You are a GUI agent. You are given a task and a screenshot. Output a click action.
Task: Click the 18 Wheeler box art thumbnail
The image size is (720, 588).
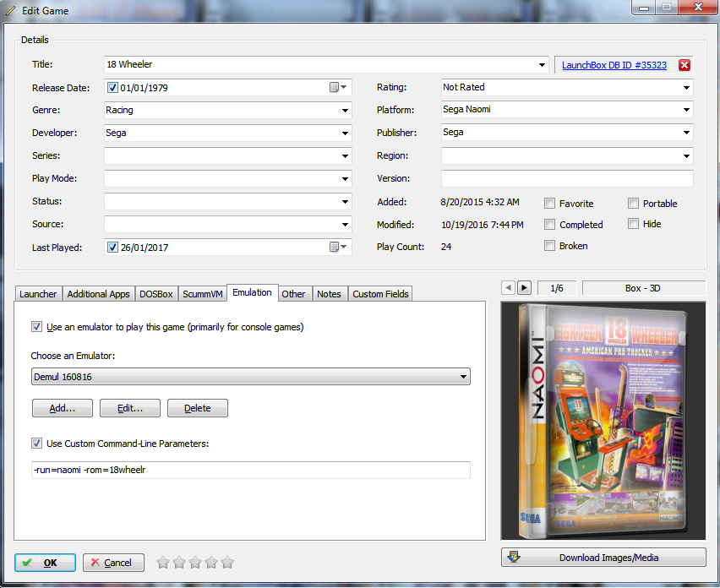[x=603, y=421]
